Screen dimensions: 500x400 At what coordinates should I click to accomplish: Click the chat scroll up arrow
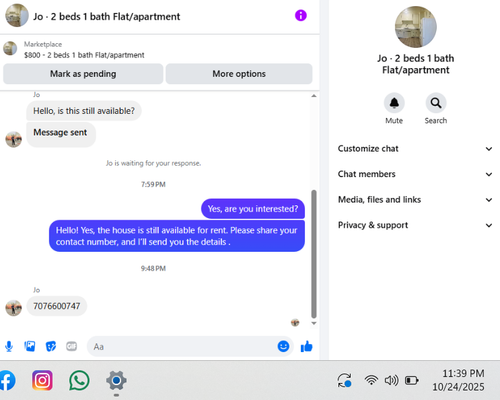tap(314, 96)
